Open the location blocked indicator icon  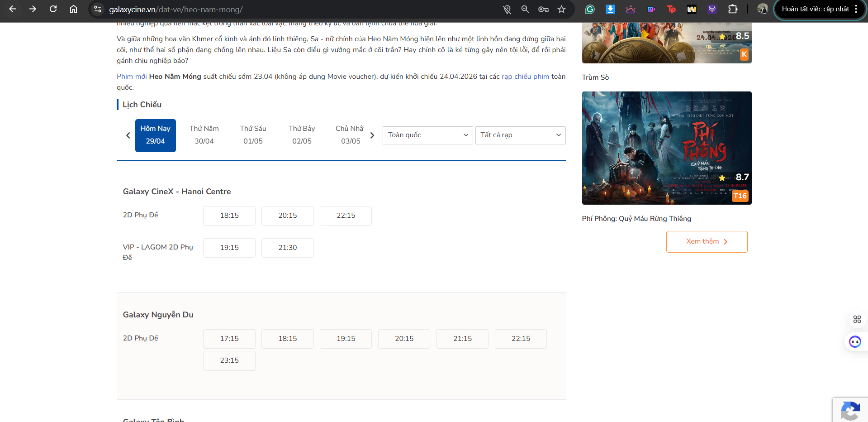coord(507,9)
